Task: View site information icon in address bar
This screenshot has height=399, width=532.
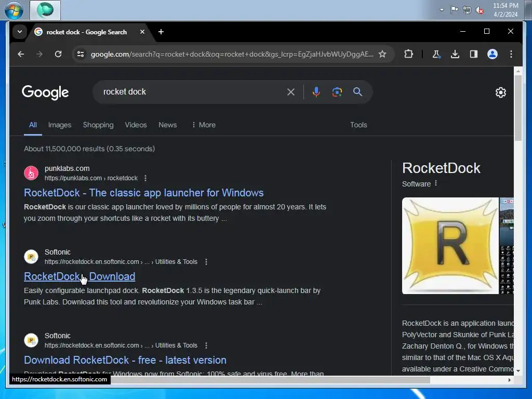Action: tap(81, 54)
